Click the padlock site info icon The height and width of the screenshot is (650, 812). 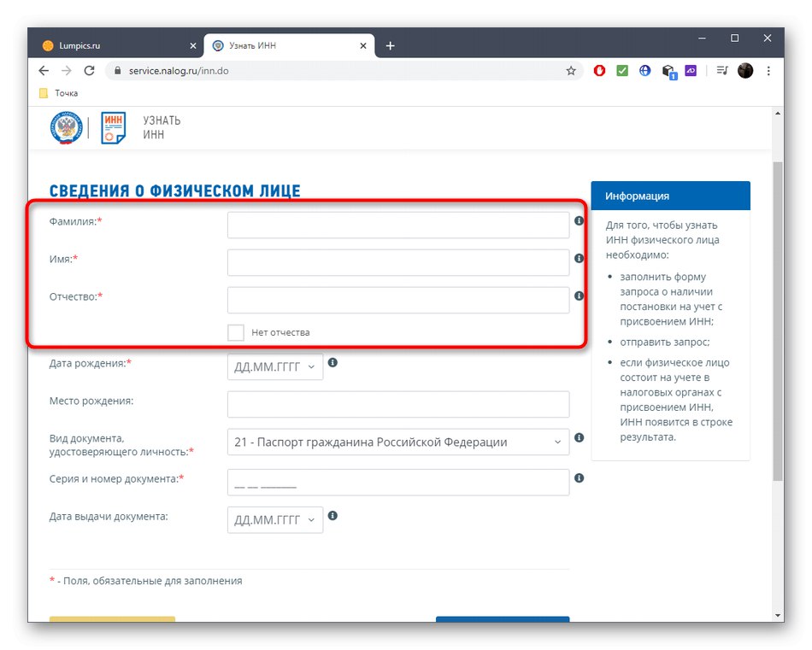118,71
